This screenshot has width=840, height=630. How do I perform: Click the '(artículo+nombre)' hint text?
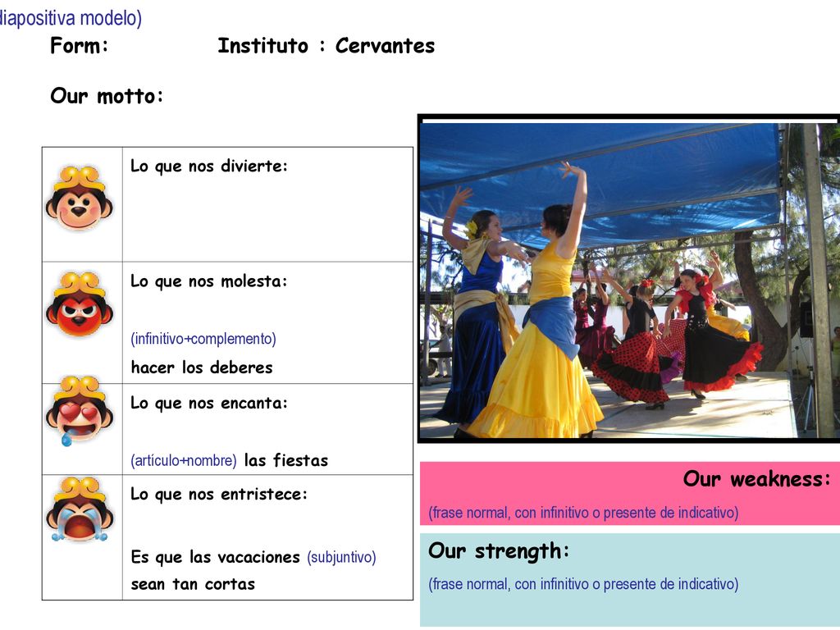point(184,461)
